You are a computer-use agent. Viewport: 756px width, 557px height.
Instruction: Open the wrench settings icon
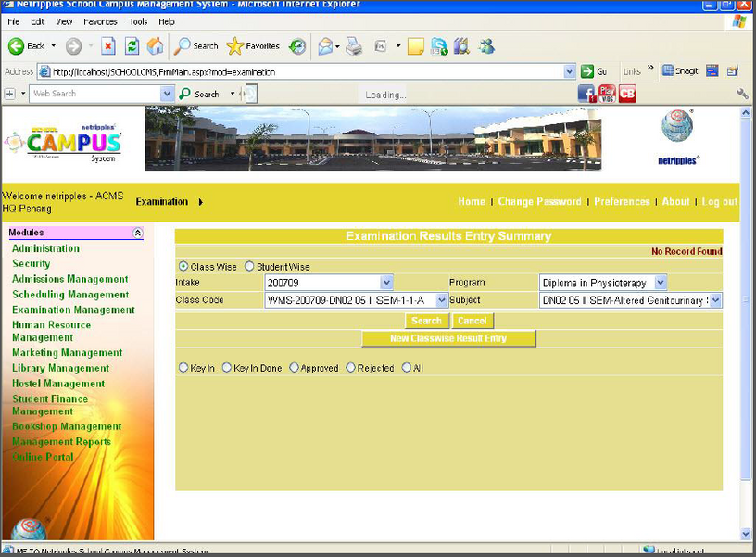(x=742, y=94)
